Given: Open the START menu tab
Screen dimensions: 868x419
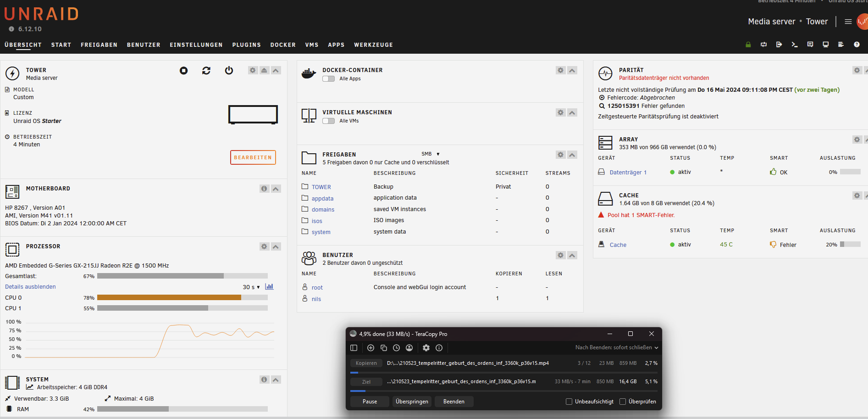Looking at the screenshot, I should [x=61, y=45].
